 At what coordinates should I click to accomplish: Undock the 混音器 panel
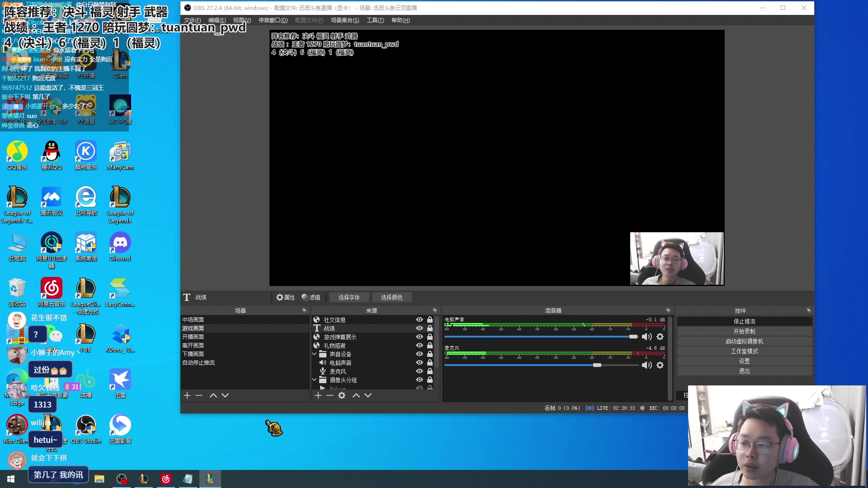[668, 311]
